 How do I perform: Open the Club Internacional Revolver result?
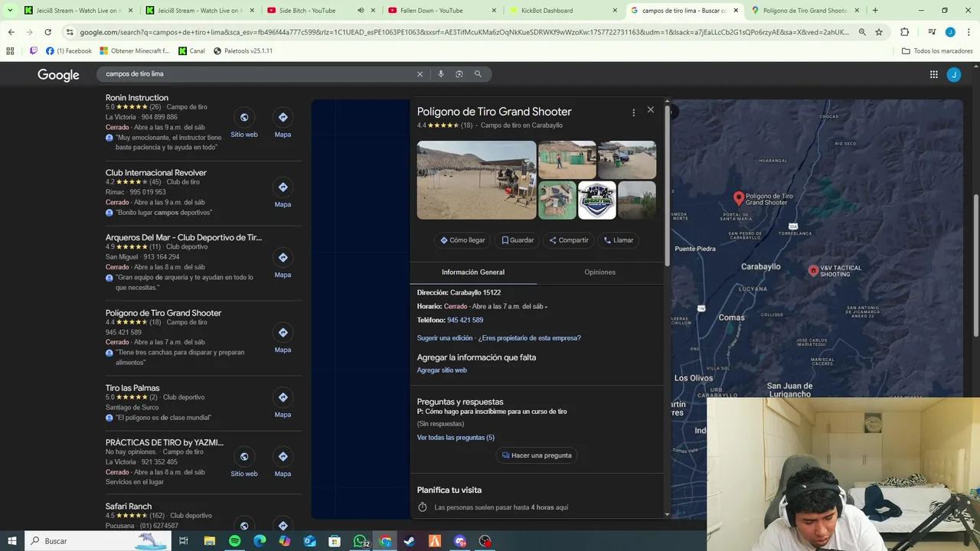coord(156,173)
